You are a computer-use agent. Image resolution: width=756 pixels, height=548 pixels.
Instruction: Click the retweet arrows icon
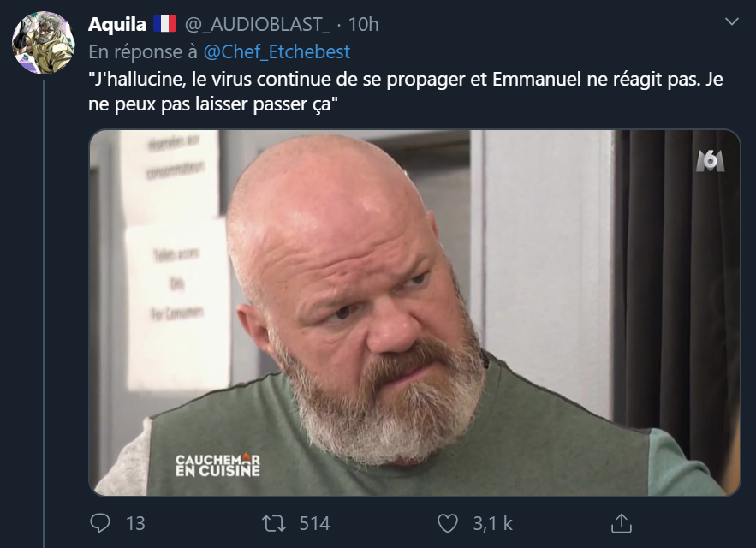tap(274, 523)
